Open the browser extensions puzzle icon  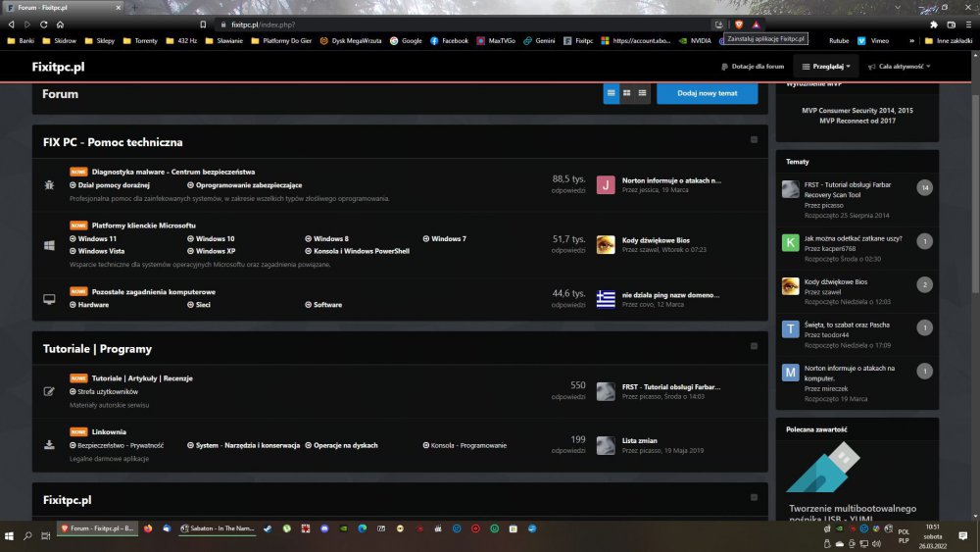933,24
